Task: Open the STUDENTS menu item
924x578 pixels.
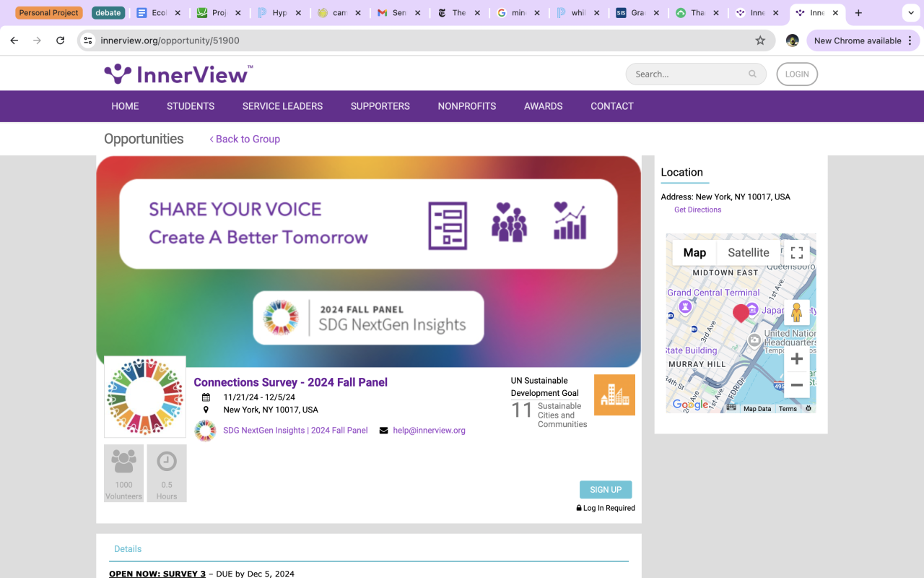Action: click(191, 106)
